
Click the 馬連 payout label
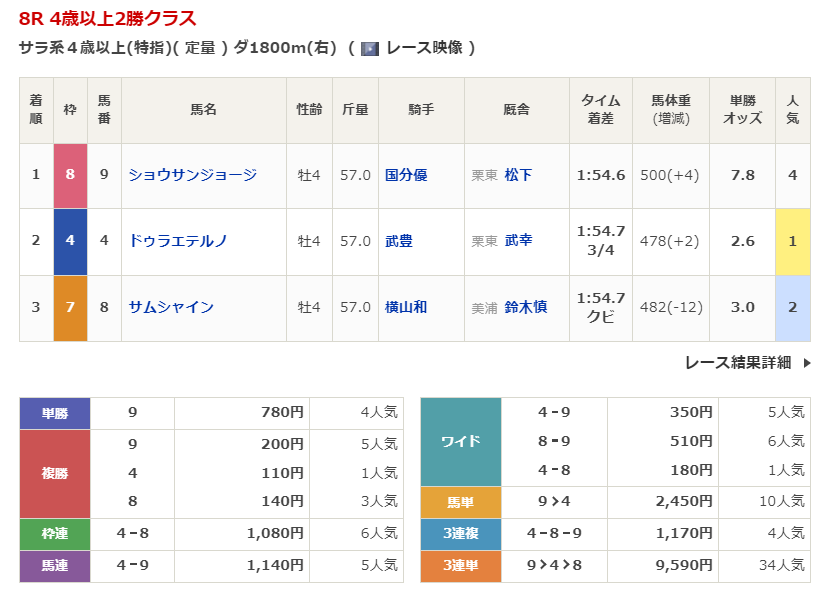tap(55, 565)
